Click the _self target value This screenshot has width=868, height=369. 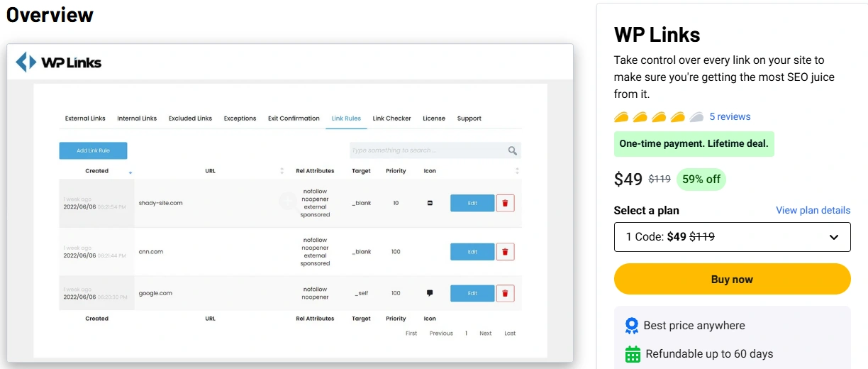(x=362, y=293)
